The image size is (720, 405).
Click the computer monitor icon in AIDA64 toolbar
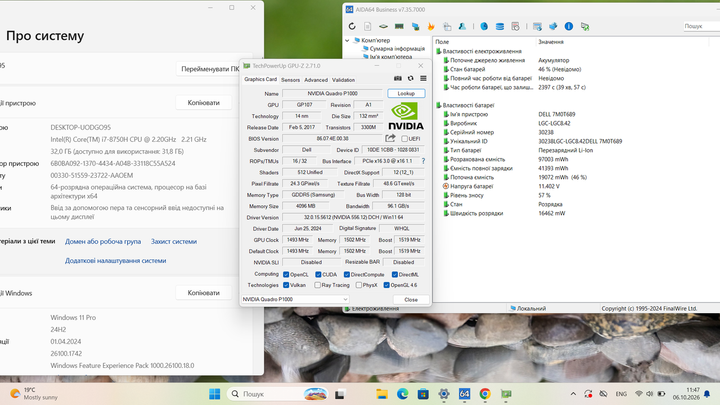coord(416,27)
